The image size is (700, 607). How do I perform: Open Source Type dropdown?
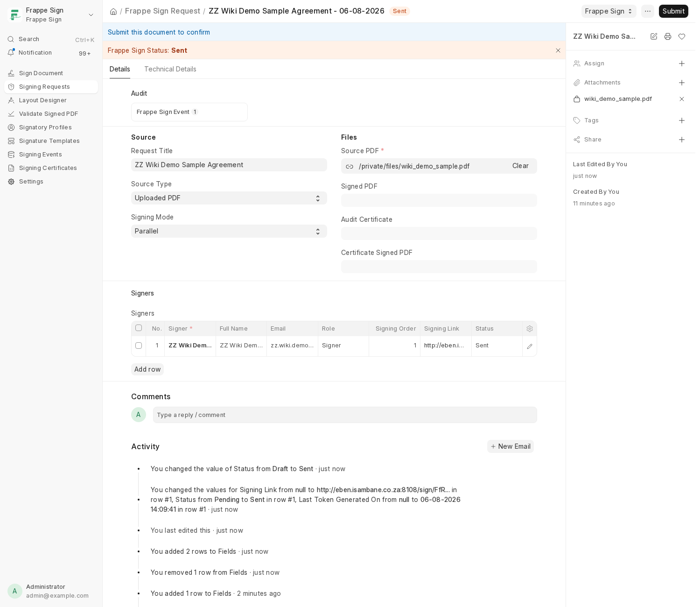coord(229,198)
